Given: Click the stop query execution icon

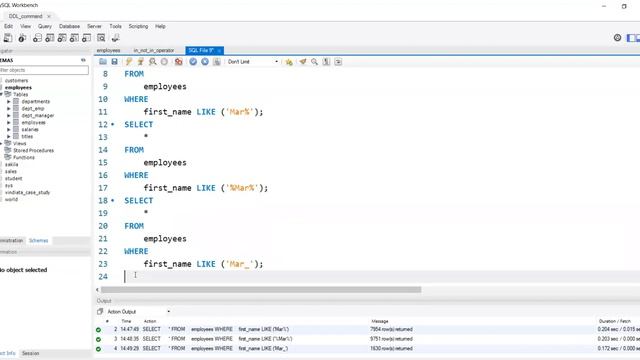Looking at the screenshot, I should coord(164,62).
